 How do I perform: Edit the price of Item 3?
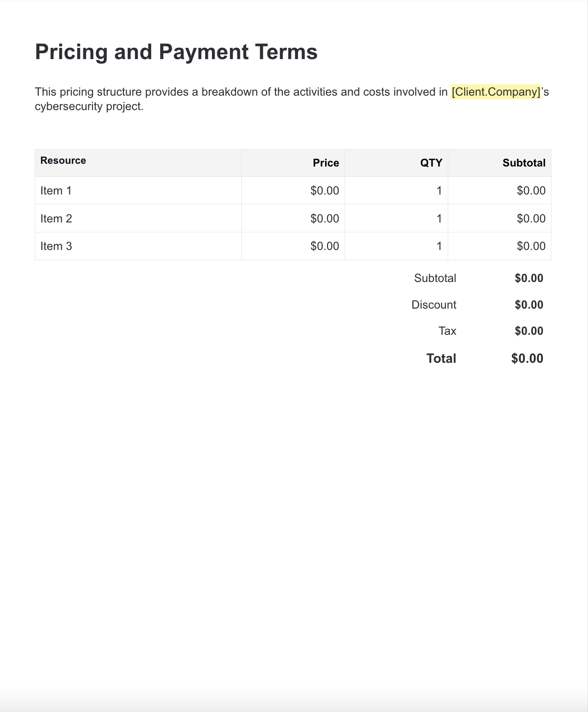[x=324, y=246]
